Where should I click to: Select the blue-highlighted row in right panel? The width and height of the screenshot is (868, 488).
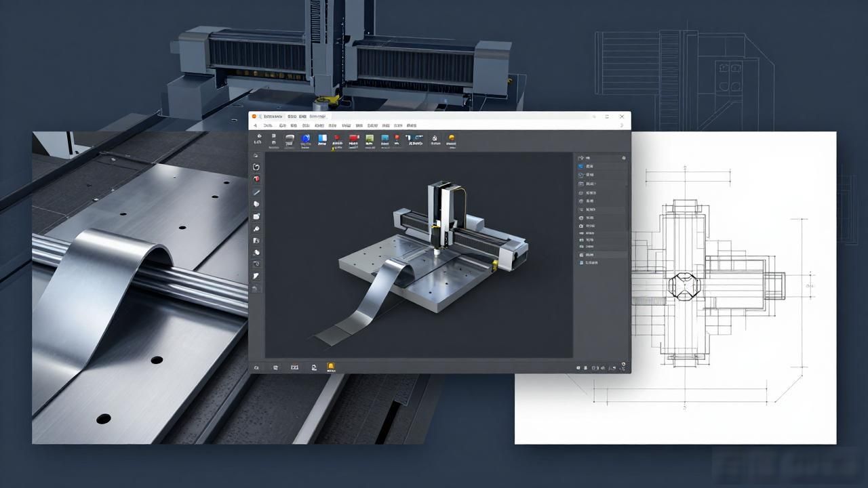point(601,166)
